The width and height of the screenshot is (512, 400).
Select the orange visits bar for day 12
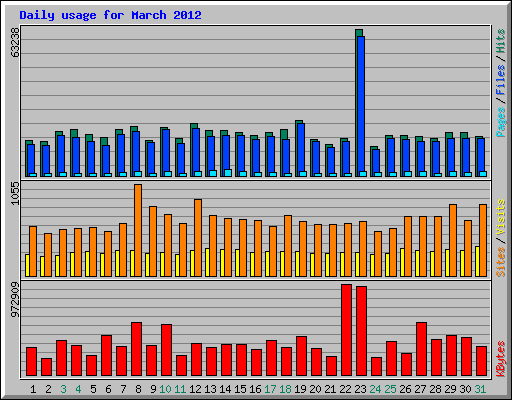198,238
